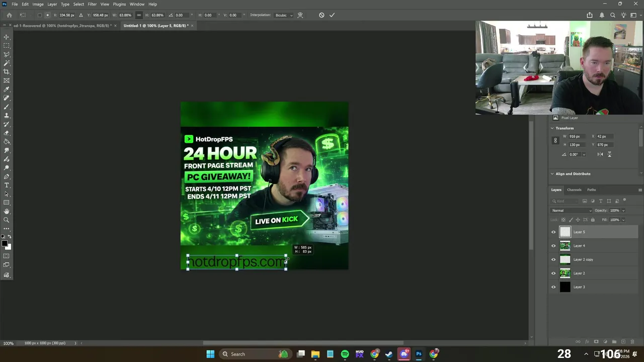Collapse the Transform section
Screen dimensions: 644x362
(552, 128)
